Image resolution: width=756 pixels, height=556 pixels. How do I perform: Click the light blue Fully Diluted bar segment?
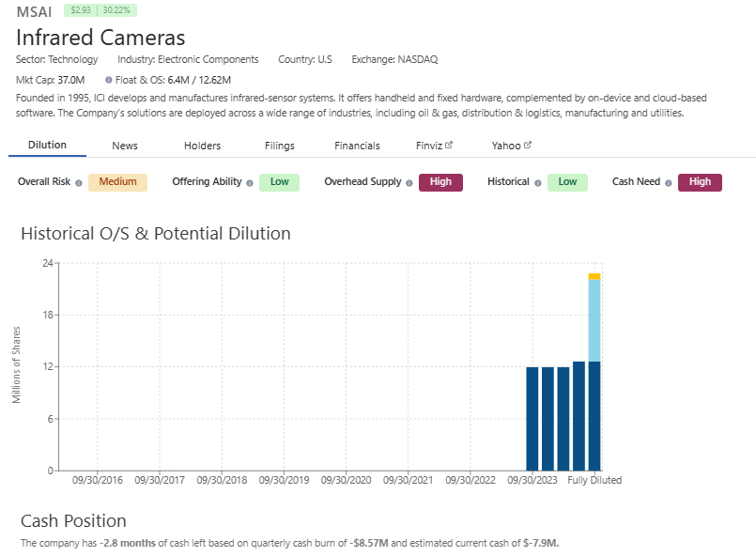click(x=594, y=319)
